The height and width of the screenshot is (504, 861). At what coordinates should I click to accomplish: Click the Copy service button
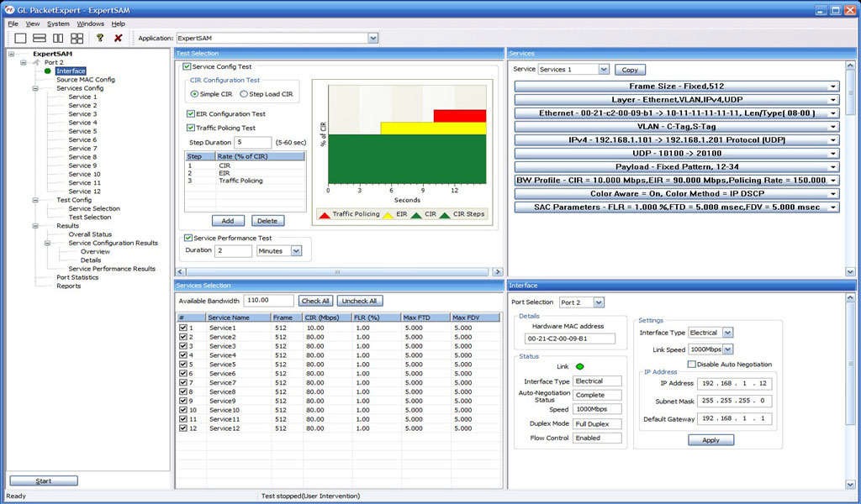click(x=630, y=70)
